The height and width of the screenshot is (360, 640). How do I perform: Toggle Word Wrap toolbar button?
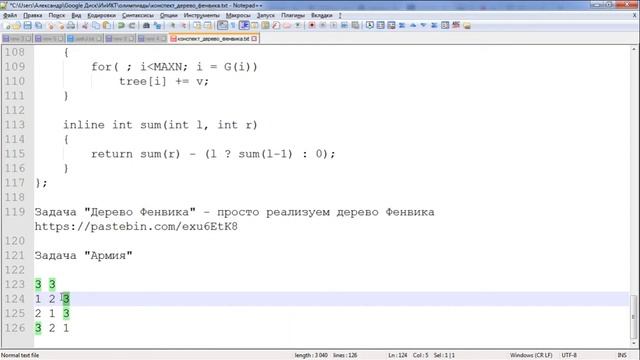pos(222,25)
